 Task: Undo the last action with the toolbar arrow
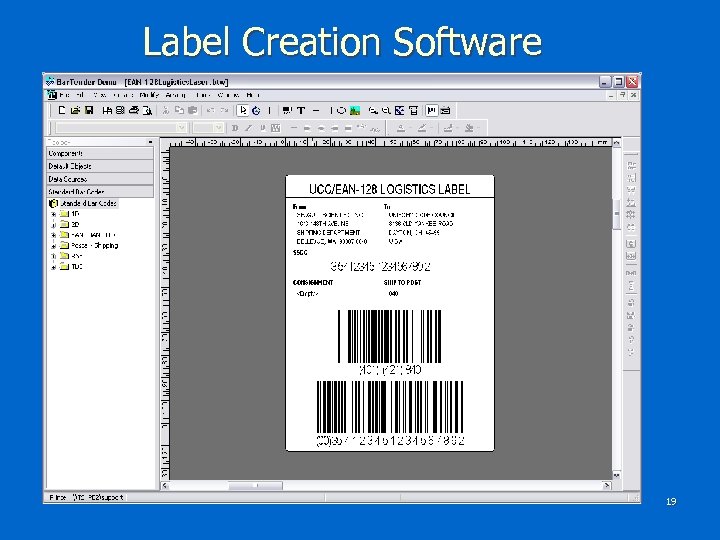(x=211, y=110)
